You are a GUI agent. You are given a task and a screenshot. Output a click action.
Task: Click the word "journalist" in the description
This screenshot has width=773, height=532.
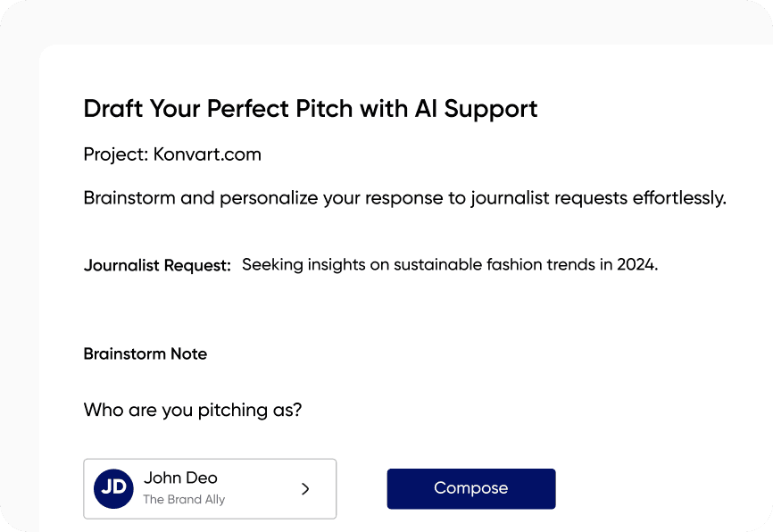510,198
